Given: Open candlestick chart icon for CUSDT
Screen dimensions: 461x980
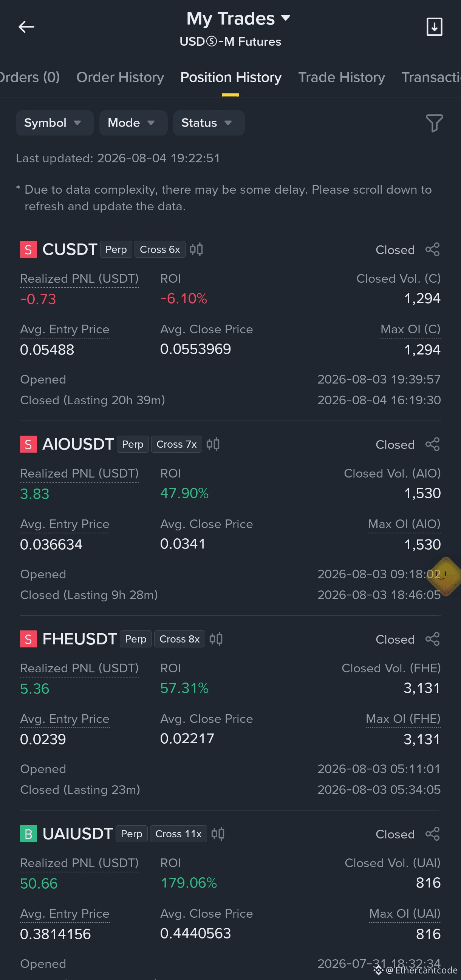Looking at the screenshot, I should 196,250.
